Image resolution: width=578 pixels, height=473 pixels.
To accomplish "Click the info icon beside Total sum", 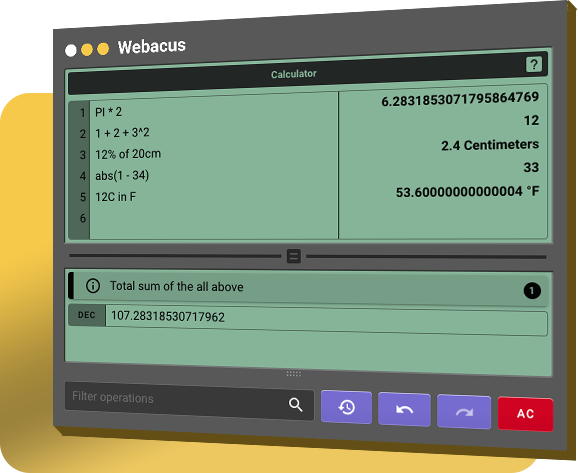I will [x=93, y=286].
